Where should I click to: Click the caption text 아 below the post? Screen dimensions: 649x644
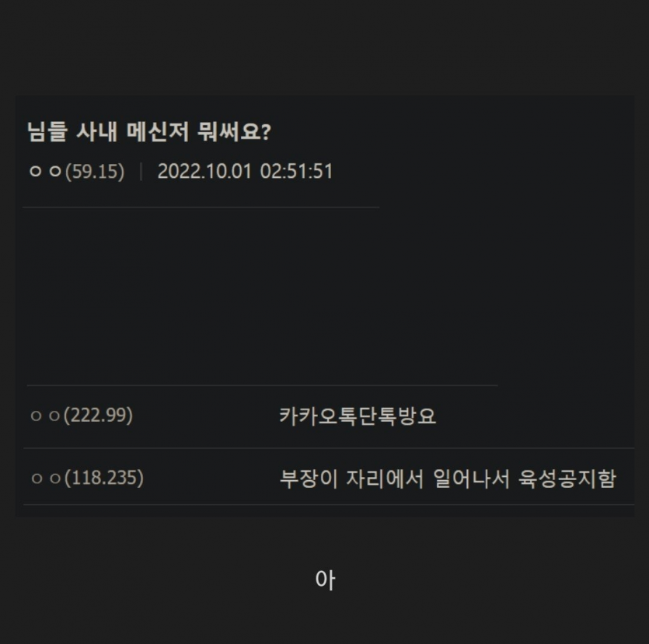[x=326, y=580]
